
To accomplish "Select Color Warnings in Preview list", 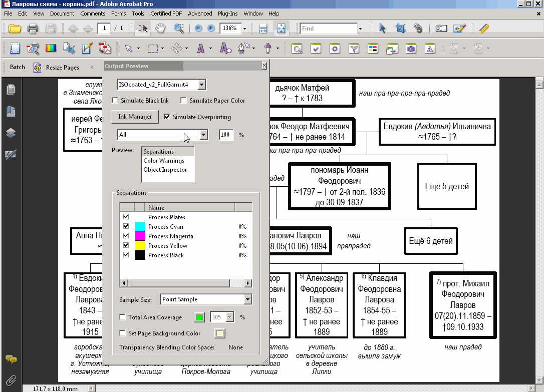I will coord(164,161).
